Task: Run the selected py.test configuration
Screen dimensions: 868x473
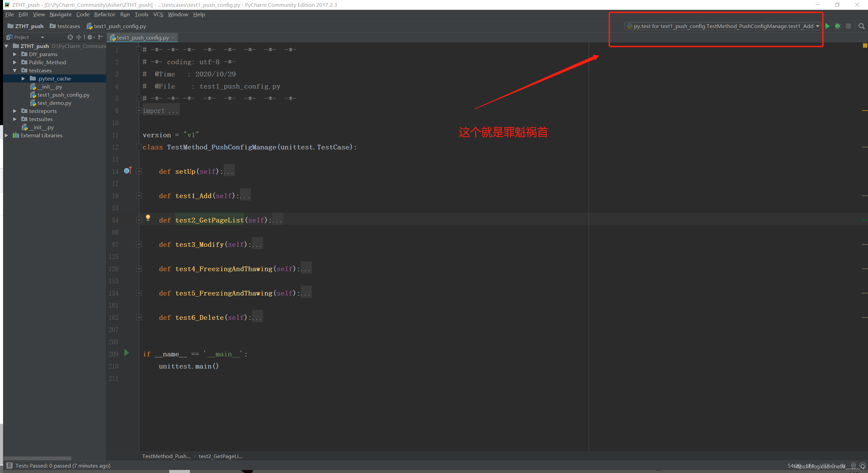Action: [x=827, y=26]
